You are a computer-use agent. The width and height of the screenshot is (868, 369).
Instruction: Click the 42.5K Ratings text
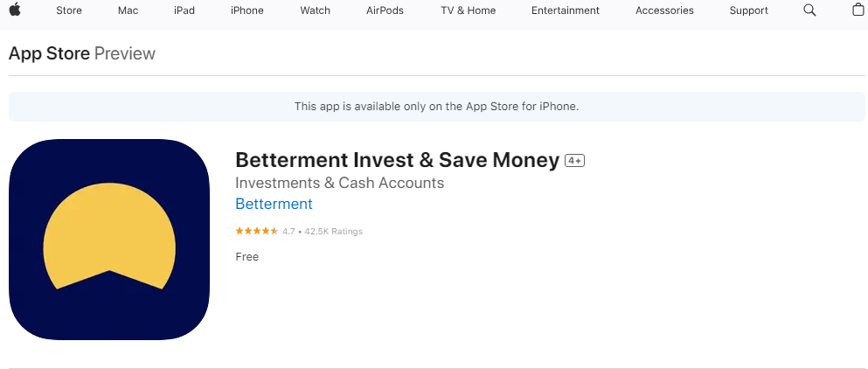point(333,232)
